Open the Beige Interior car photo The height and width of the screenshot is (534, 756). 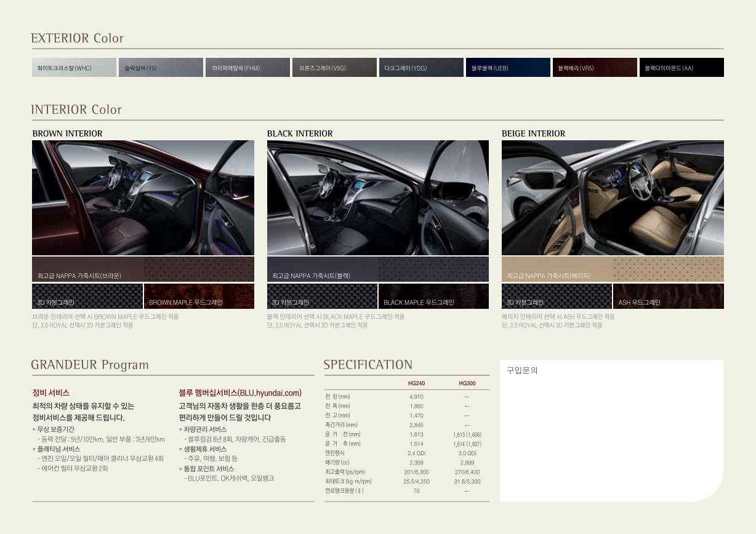click(x=613, y=197)
